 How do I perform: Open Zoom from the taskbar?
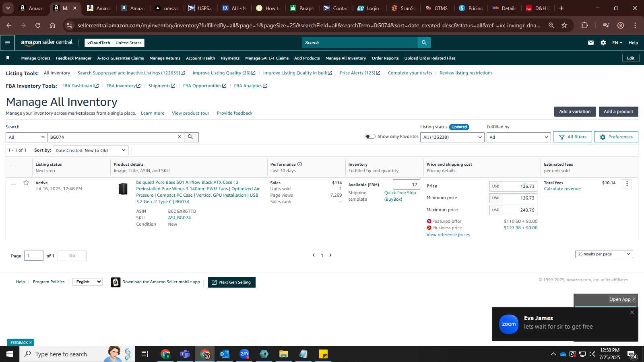click(x=244, y=354)
